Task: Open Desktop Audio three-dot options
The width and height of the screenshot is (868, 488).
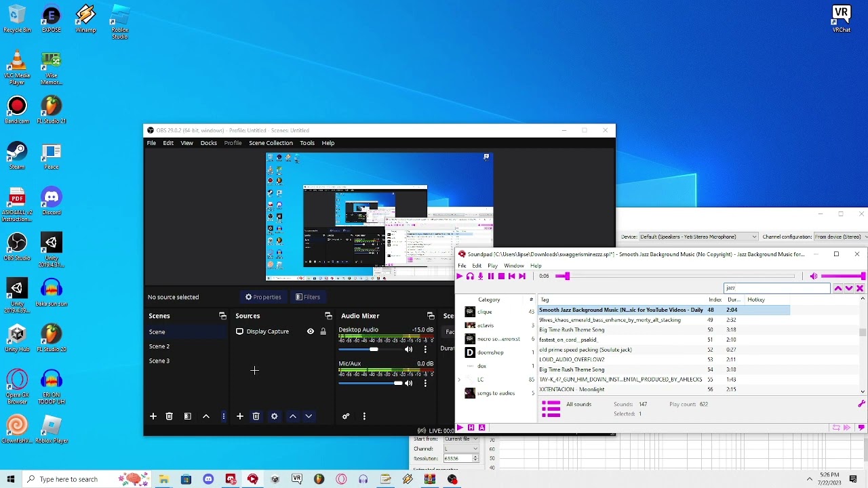Action: coord(425,349)
